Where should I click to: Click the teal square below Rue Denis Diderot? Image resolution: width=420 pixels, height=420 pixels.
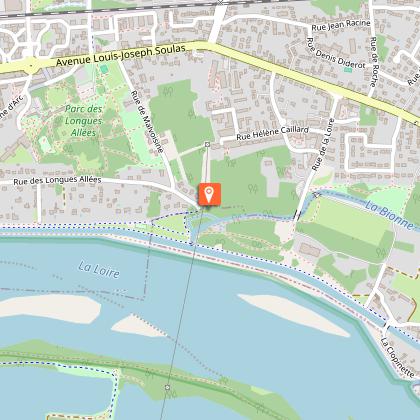[348, 70]
